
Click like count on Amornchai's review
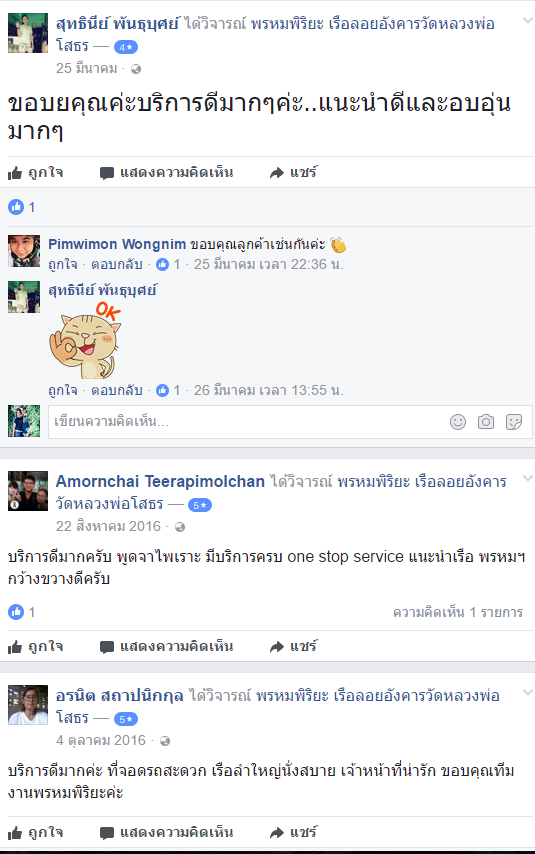tap(22, 612)
